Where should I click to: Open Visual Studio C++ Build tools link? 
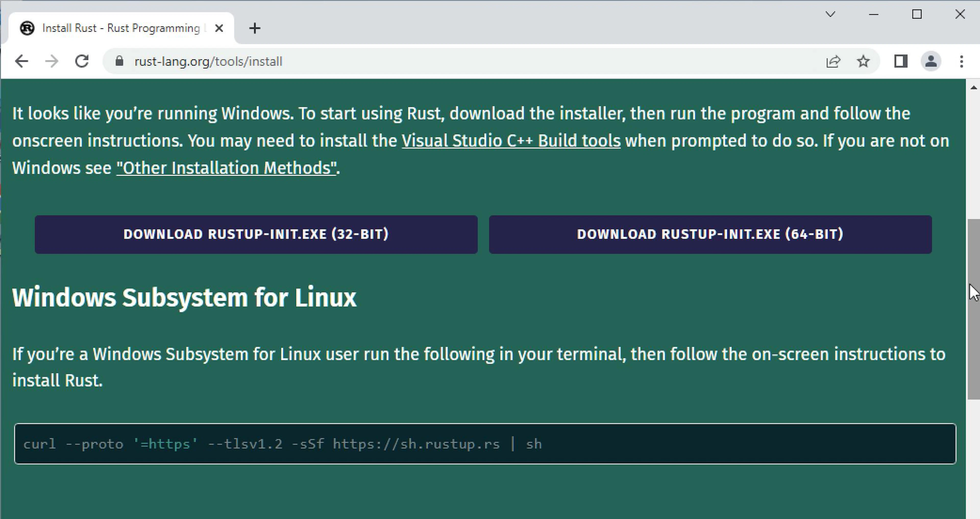click(511, 141)
